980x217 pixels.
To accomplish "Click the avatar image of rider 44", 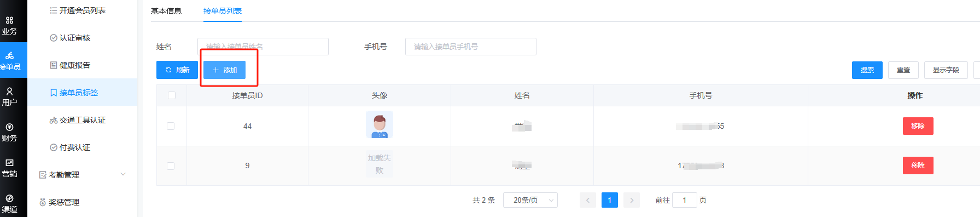I will pyautogui.click(x=380, y=125).
